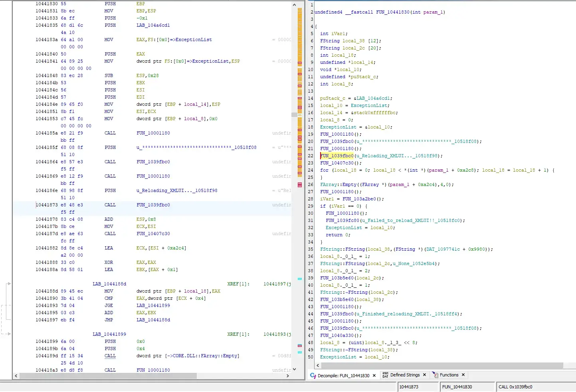The height and width of the screenshot is (392, 576).
Task: Click the listing vertical scrollbar thumb
Action: click(295, 115)
